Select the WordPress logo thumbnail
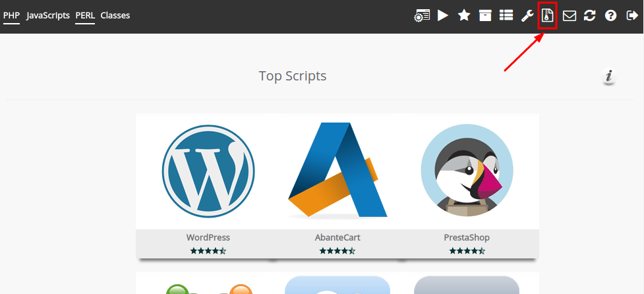This screenshot has height=294, width=644. pyautogui.click(x=208, y=171)
